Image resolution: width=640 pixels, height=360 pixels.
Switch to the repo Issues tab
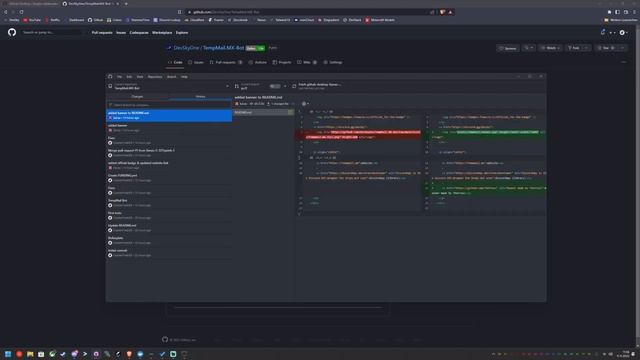pyautogui.click(x=196, y=62)
